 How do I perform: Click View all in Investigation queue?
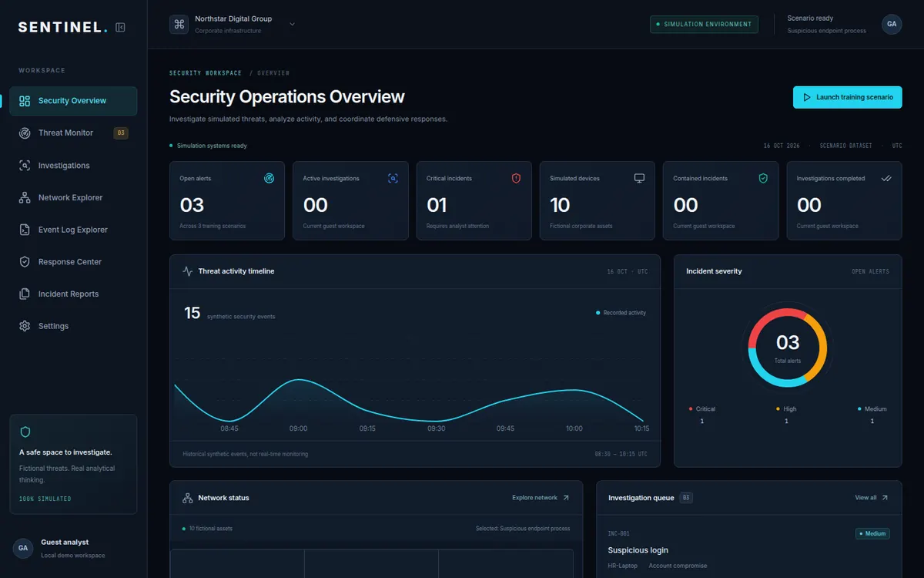(x=872, y=498)
